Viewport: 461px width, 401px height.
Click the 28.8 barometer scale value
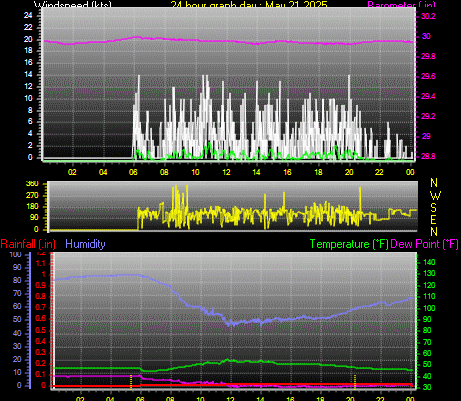click(428, 156)
